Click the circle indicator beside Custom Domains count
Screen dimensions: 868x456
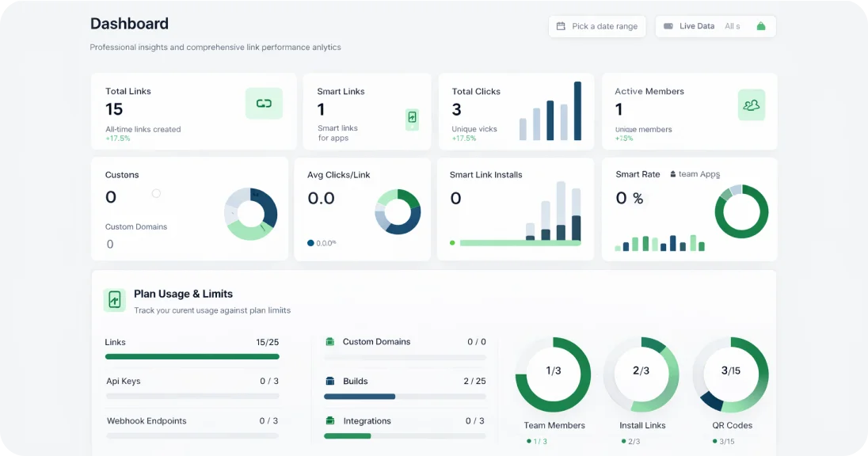(156, 193)
